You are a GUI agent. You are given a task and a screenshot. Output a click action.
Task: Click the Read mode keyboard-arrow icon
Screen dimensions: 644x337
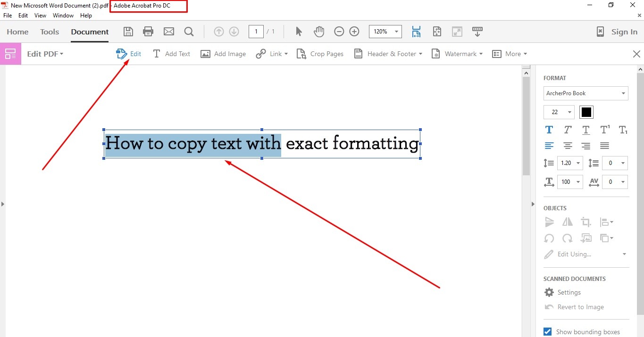pos(477,32)
